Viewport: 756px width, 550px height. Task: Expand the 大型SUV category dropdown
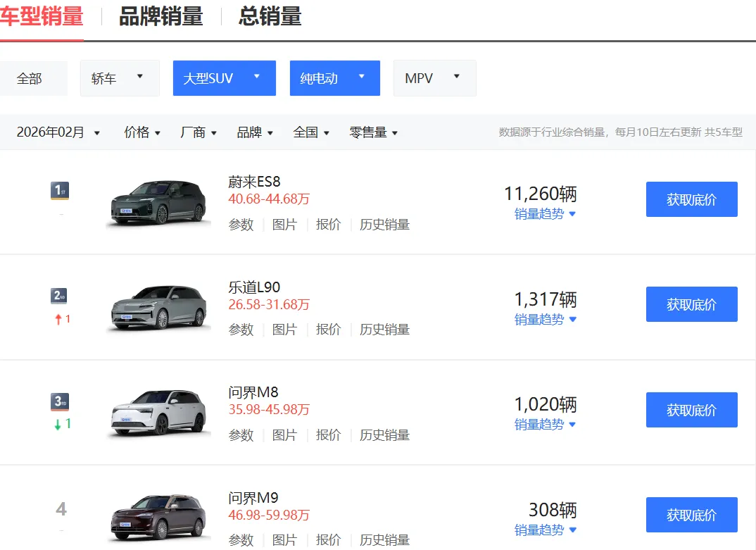225,78
